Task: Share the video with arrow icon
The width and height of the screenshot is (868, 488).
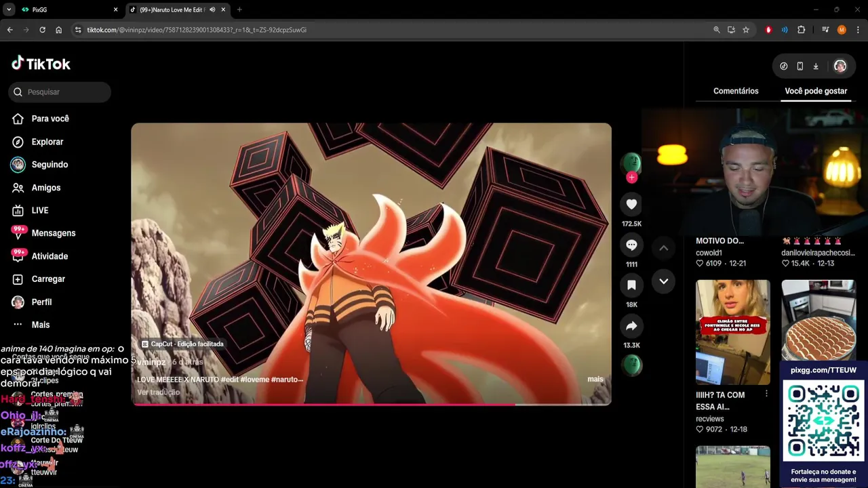Action: [631, 326]
